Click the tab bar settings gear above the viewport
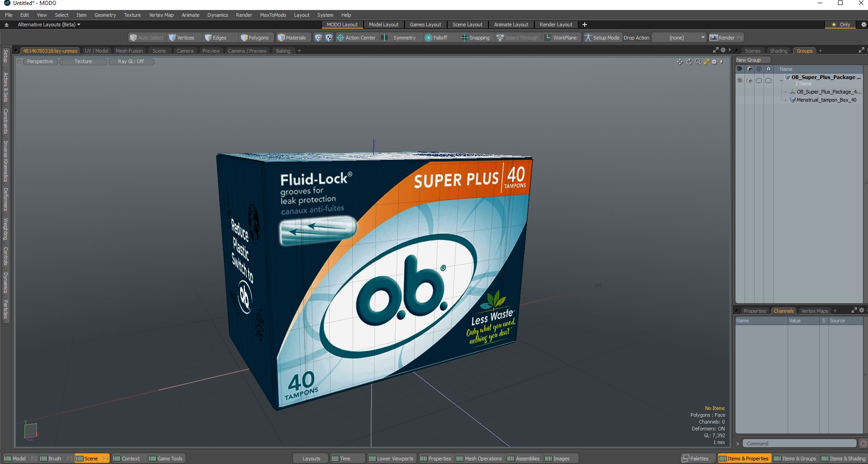The image size is (868, 464). point(723,50)
